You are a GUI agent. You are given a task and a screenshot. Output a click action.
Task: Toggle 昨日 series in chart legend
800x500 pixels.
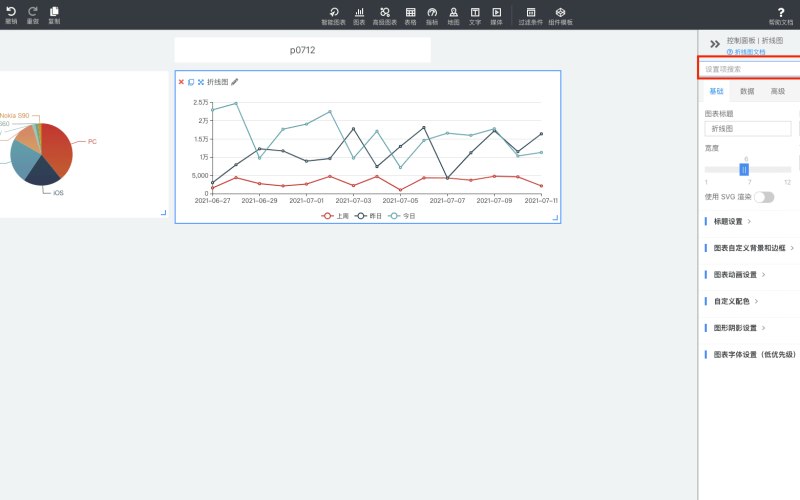(x=368, y=216)
